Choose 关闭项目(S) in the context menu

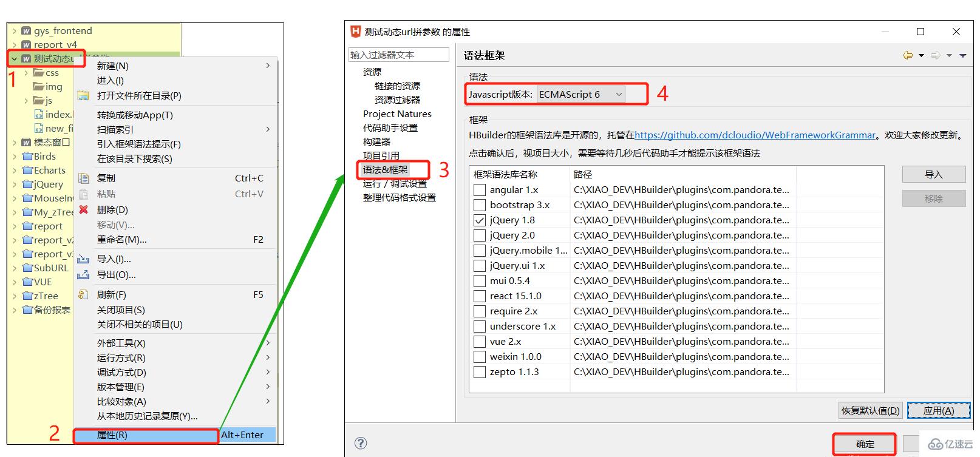(x=176, y=310)
